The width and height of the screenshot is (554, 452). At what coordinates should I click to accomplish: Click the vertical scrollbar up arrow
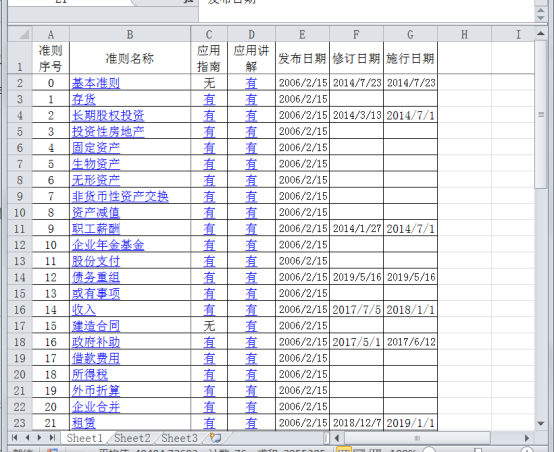[x=541, y=34]
